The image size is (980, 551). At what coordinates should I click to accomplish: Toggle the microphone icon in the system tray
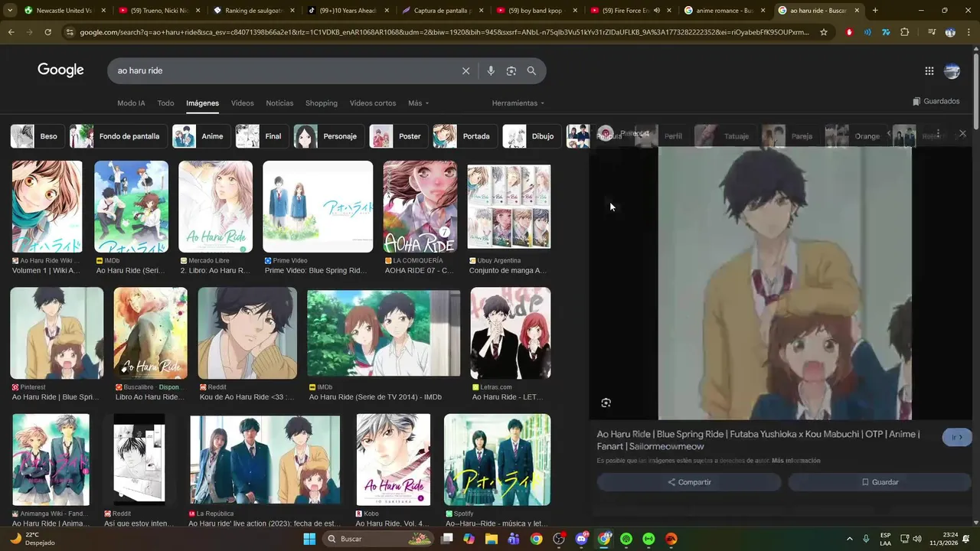866,539
